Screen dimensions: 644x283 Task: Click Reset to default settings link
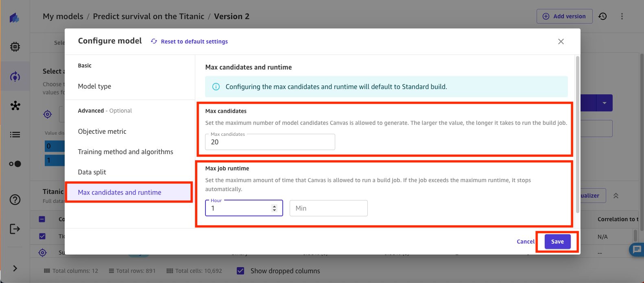(189, 41)
